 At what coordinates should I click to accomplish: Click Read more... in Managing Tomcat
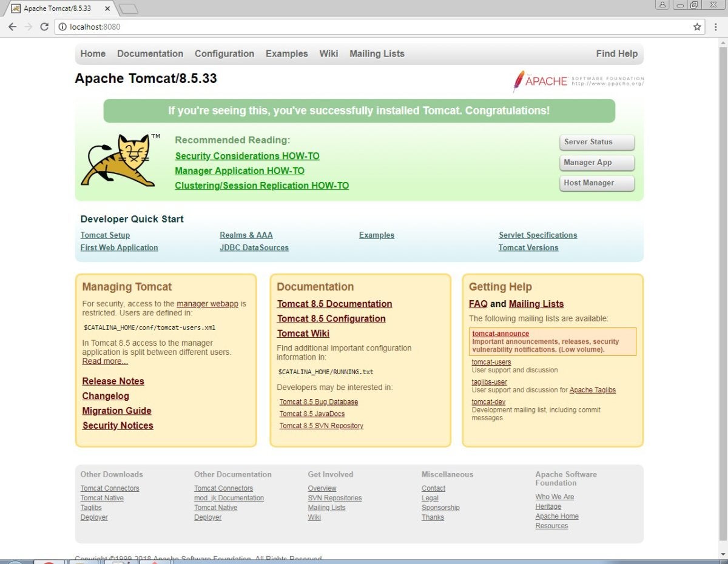[x=105, y=361]
